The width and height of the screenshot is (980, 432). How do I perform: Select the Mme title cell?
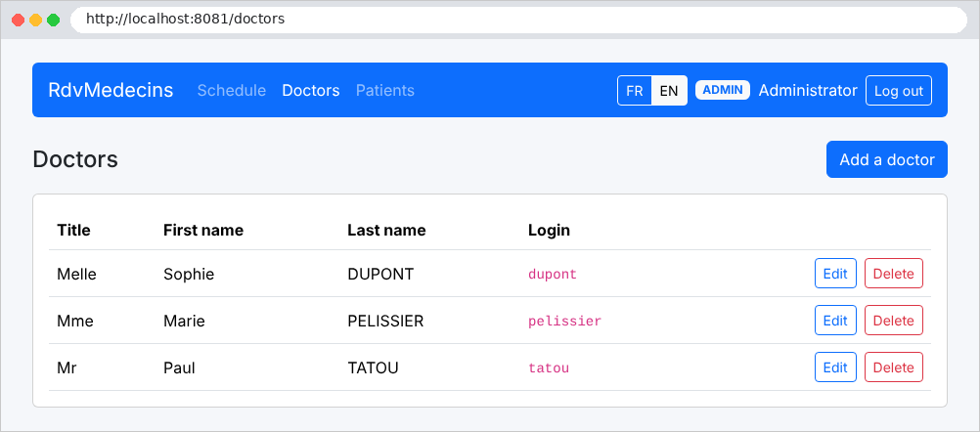pos(75,321)
